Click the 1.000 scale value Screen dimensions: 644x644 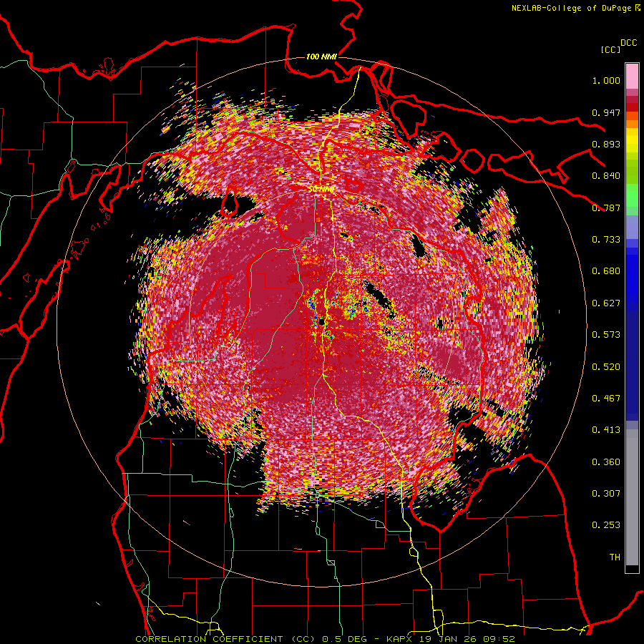[606, 80]
